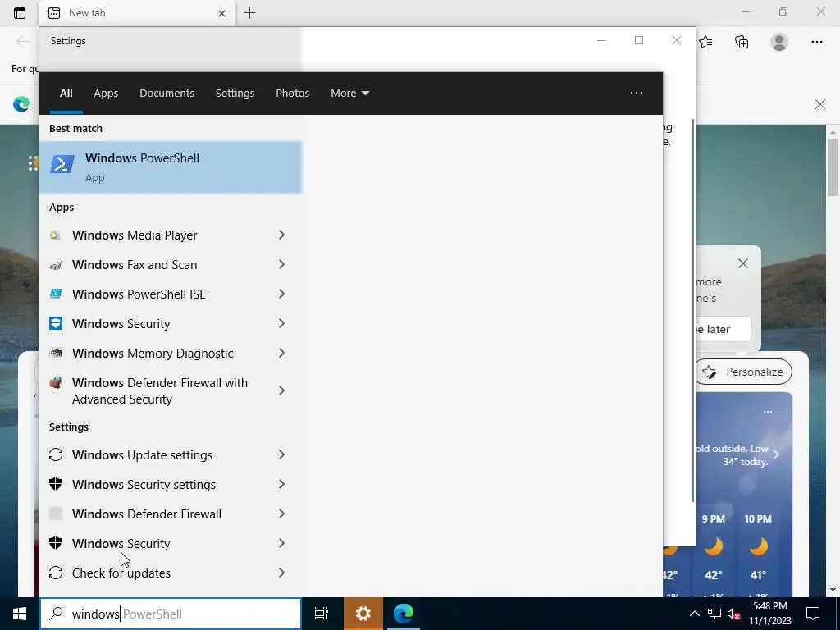The width and height of the screenshot is (840, 630).
Task: Switch to Settings app on taskbar
Action: (363, 614)
